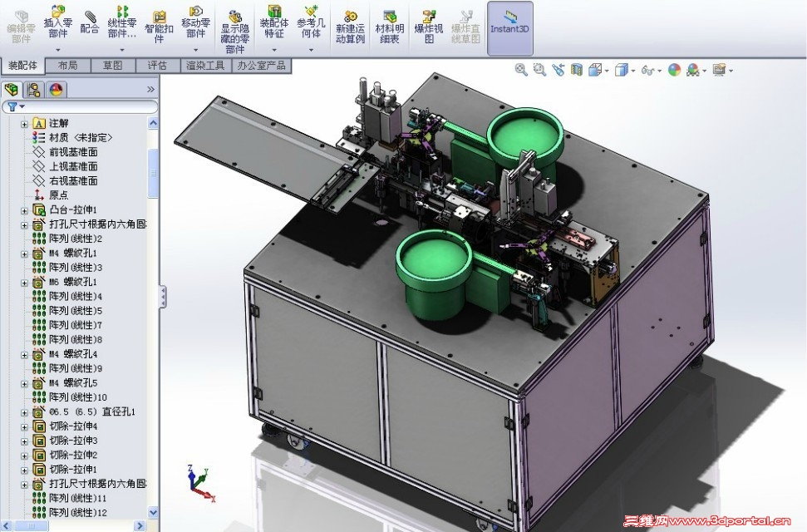807x532 pixels.
Task: Open dropdown under 装配体特征
Action: (274, 50)
